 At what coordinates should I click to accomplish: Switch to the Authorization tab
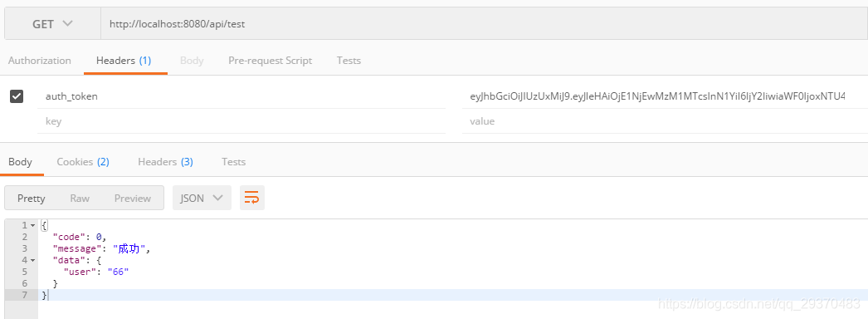coord(39,61)
